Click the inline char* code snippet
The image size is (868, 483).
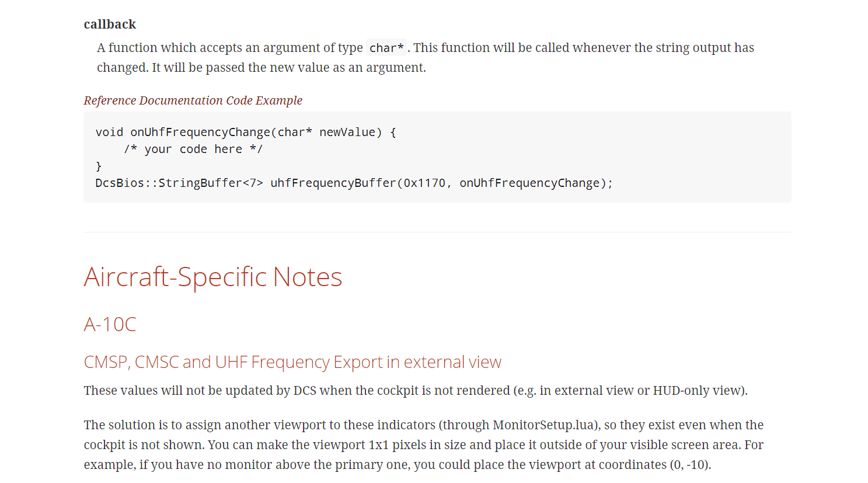tap(386, 48)
